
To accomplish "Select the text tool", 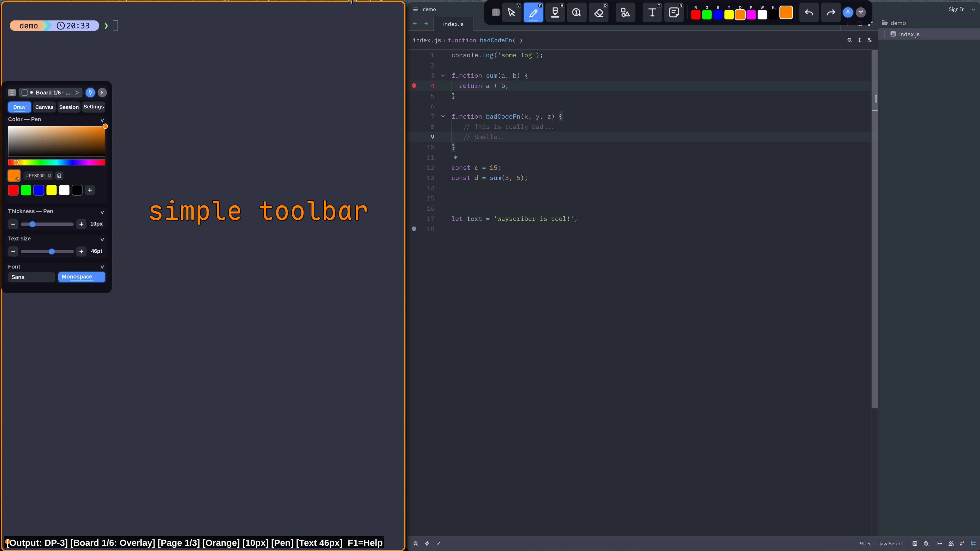I will [x=652, y=13].
